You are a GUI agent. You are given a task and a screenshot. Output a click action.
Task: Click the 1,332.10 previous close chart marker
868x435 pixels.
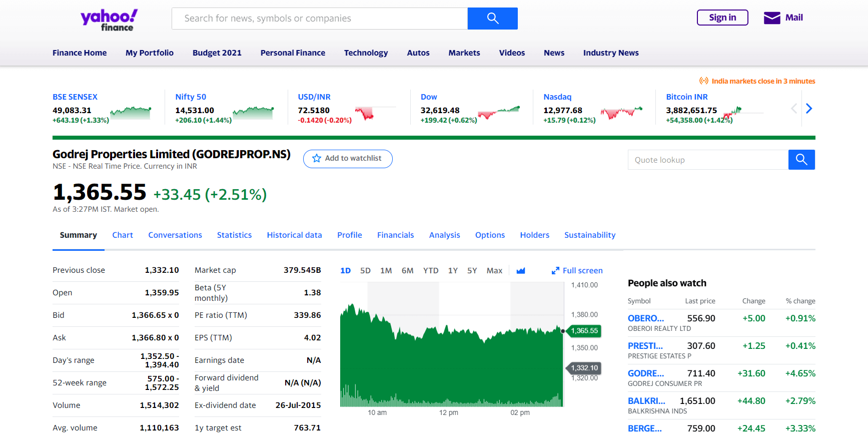click(x=584, y=368)
